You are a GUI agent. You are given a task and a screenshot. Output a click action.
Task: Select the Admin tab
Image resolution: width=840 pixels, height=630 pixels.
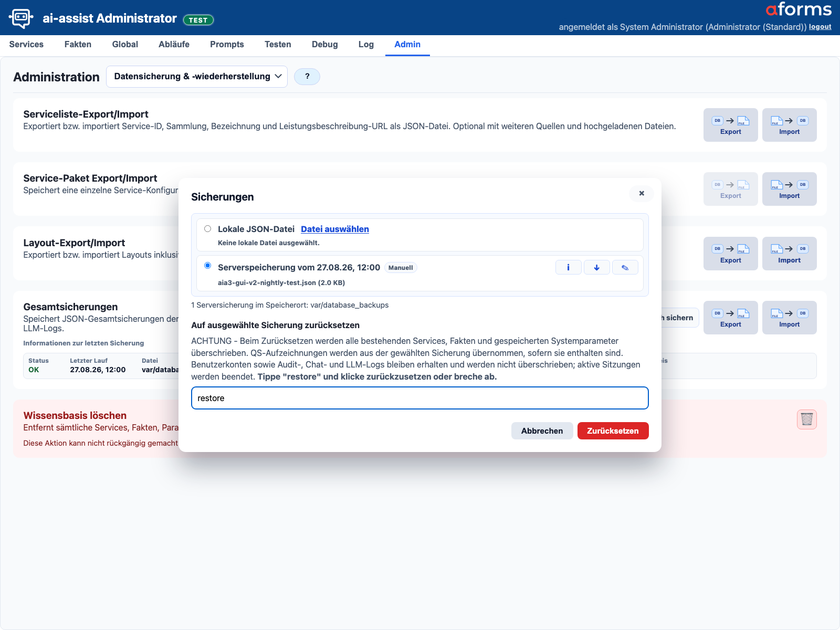coord(407,45)
